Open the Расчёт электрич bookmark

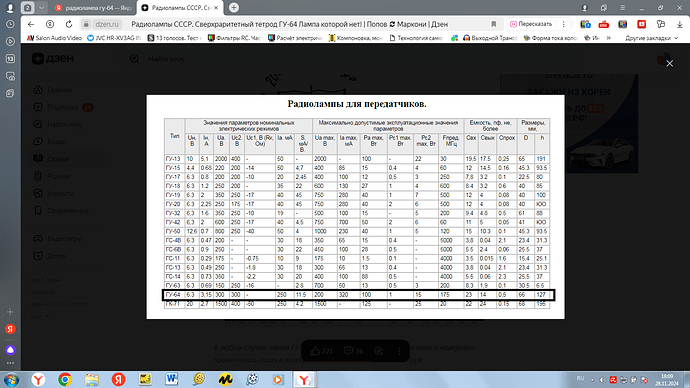[295, 38]
